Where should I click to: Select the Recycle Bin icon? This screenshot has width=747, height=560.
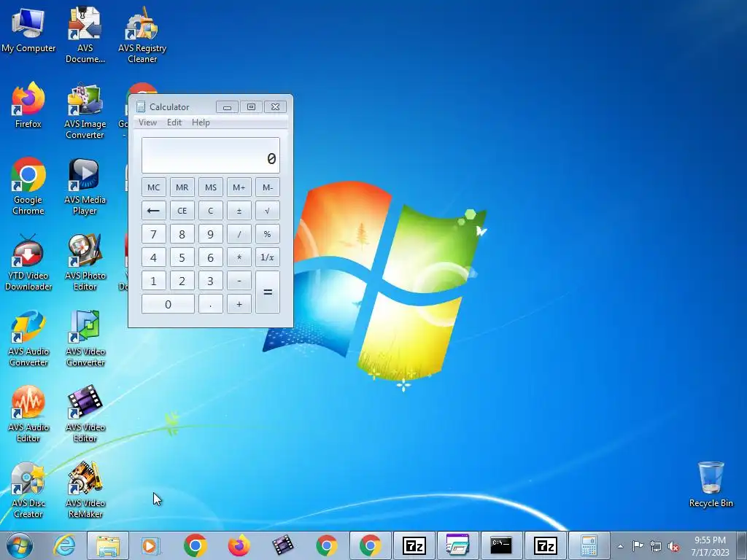[711, 484]
